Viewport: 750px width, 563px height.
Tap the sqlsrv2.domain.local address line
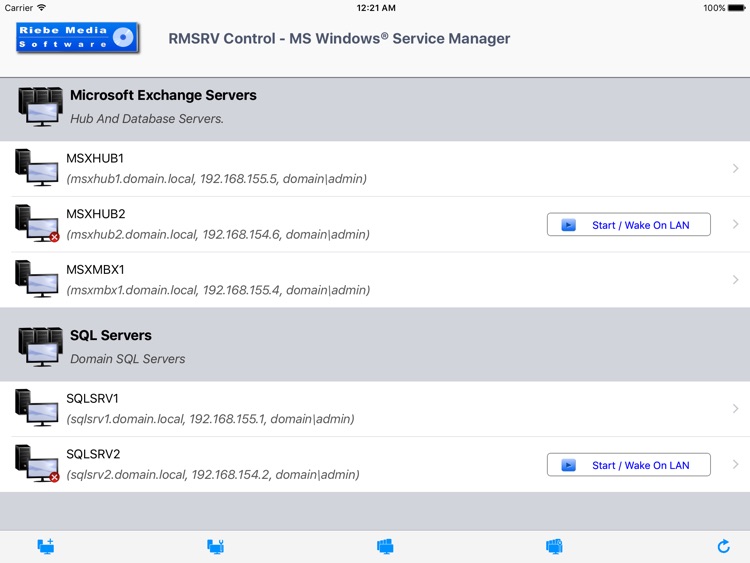[213, 475]
